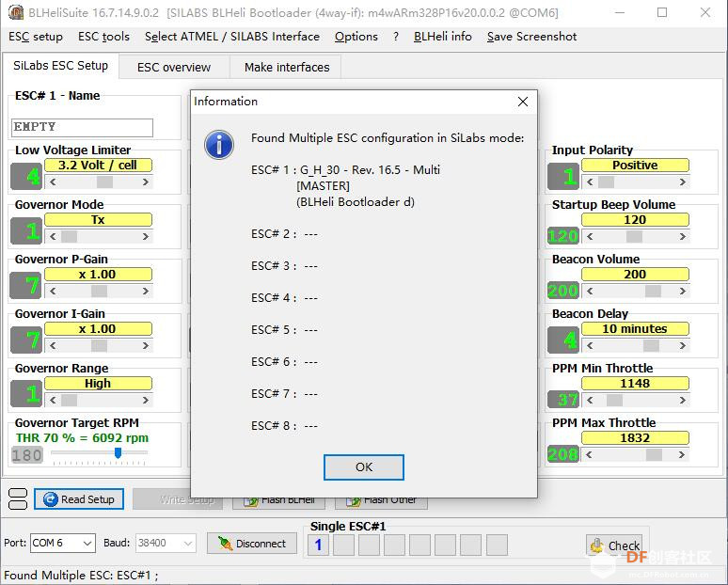Click the Check button
Screen dimensions: 728x585
(614, 545)
